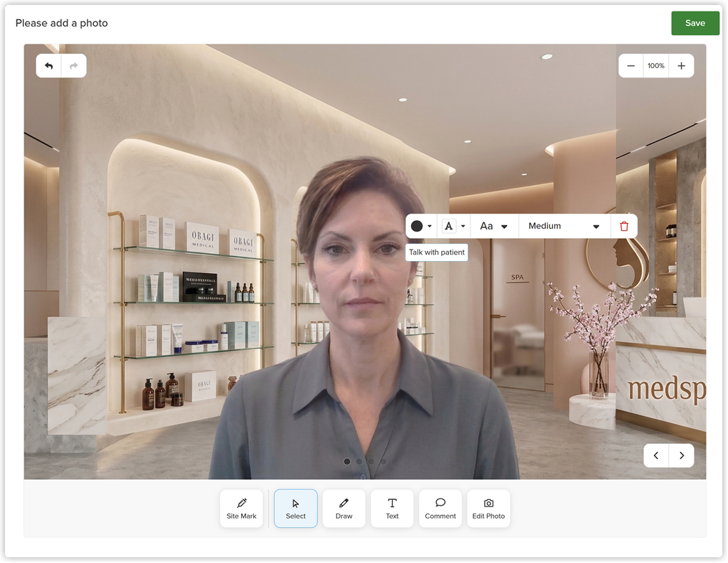Go to the previous photo arrow

(656, 455)
